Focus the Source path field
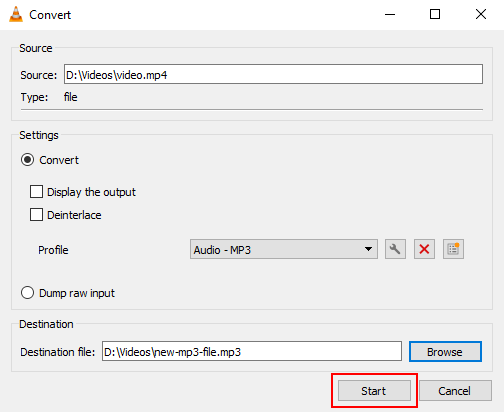Viewport: 504px width, 412px height. [x=273, y=74]
